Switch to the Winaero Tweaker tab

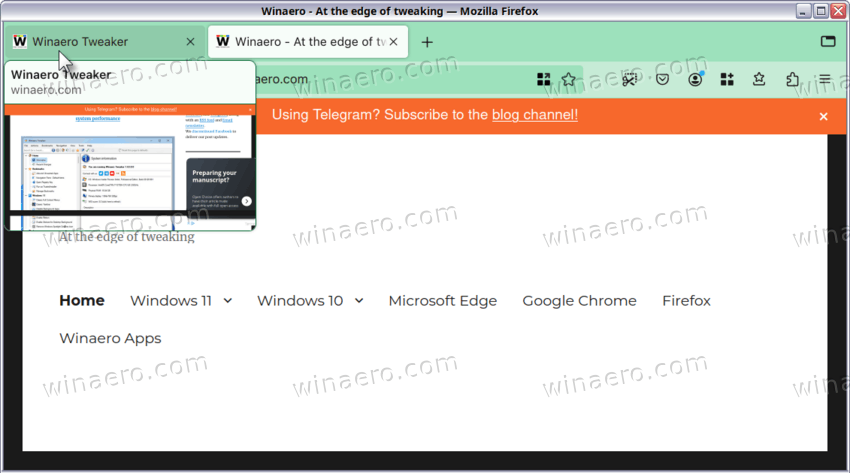pyautogui.click(x=104, y=42)
